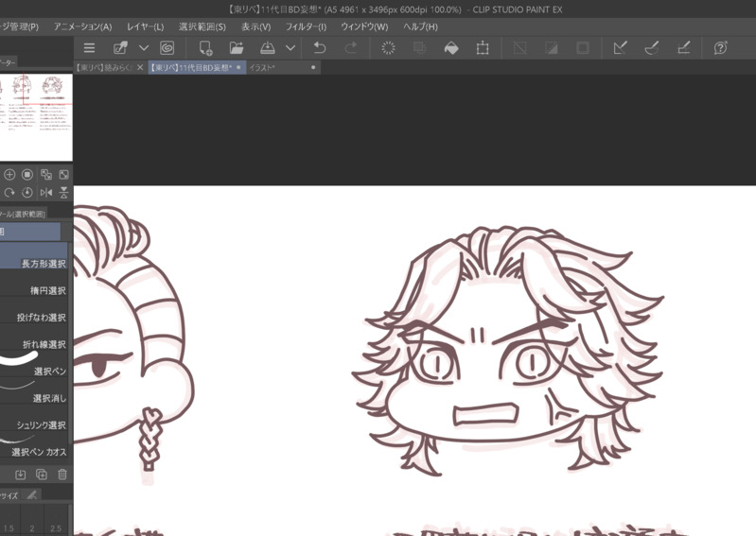756x536 pixels.
Task: Open the サブツール[選択範囲] panel tab
Action: 23,214
